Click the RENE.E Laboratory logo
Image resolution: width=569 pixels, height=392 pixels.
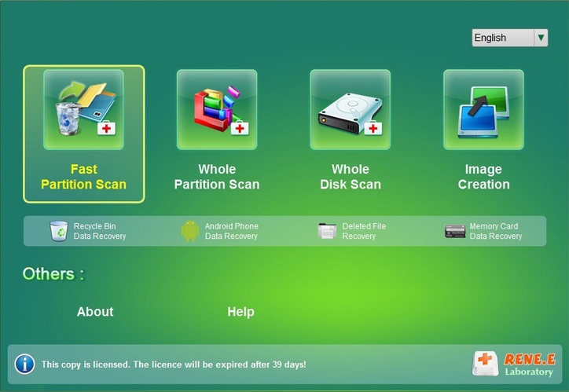point(512,364)
